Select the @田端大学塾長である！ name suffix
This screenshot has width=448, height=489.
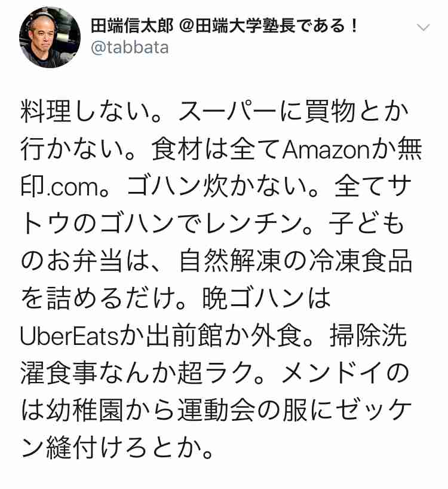pyautogui.click(x=269, y=26)
